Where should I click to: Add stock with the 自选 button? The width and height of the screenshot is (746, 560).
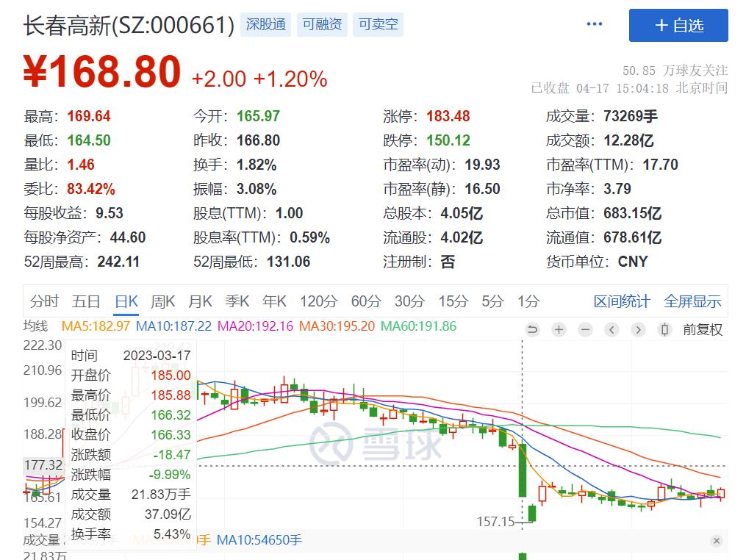coord(678,25)
